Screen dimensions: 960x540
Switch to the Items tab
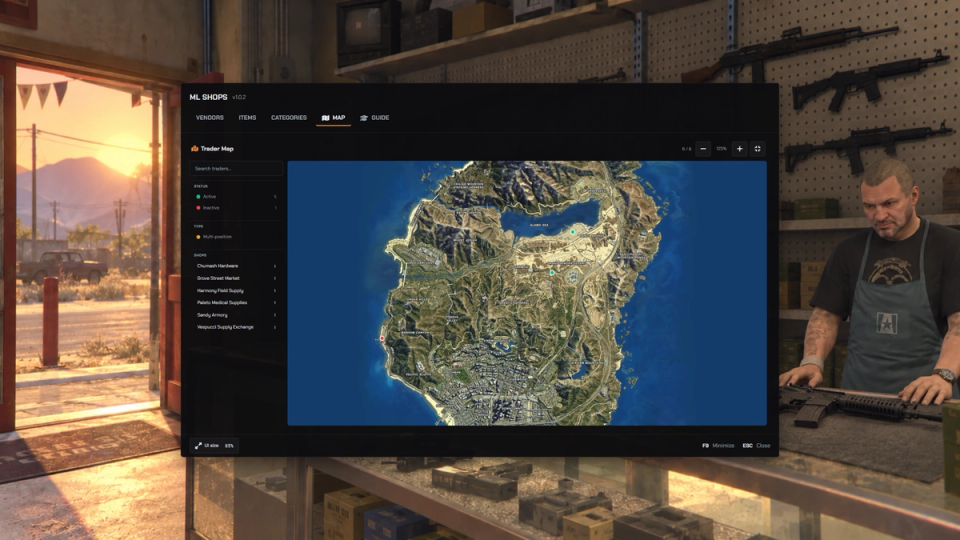[x=247, y=118]
